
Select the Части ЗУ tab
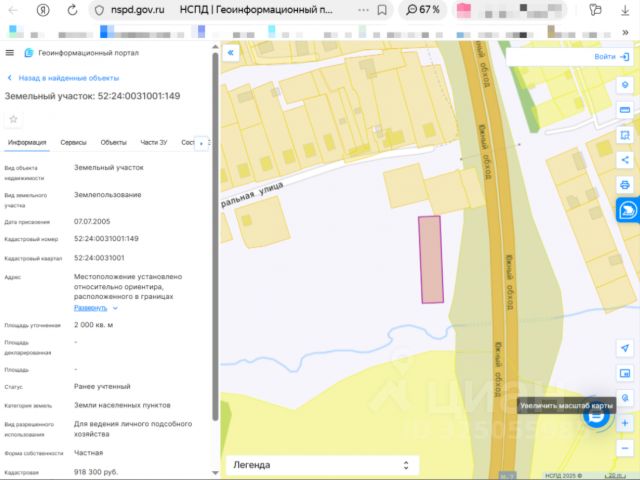click(154, 143)
